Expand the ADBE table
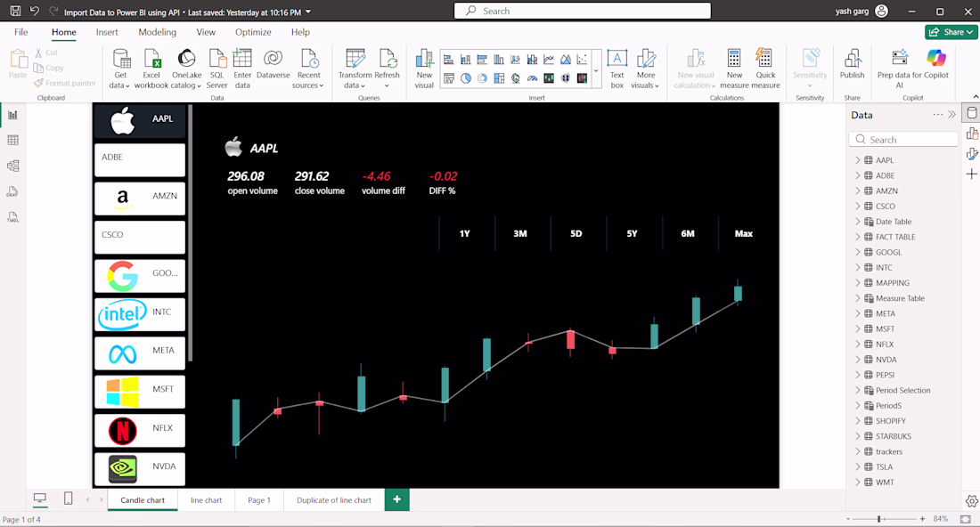 coord(857,175)
